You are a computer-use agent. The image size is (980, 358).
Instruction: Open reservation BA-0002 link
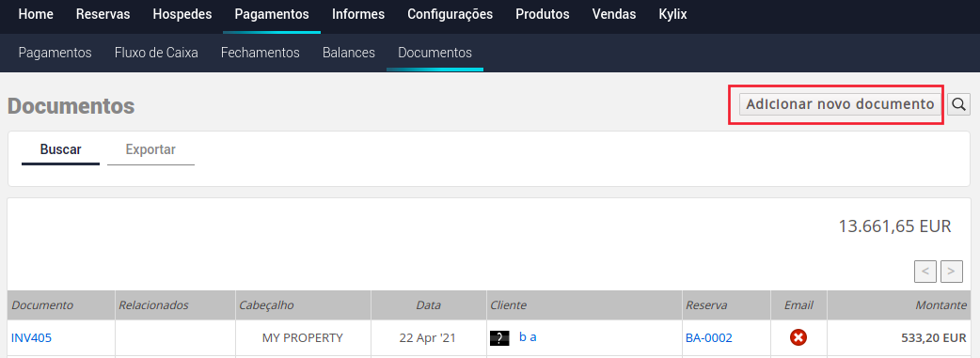tap(709, 338)
